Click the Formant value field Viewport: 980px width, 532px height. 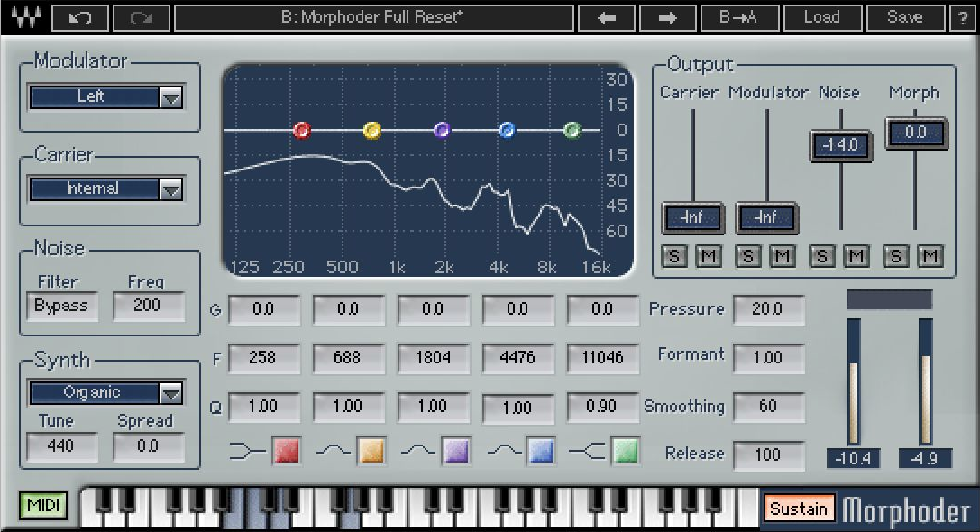coord(768,358)
